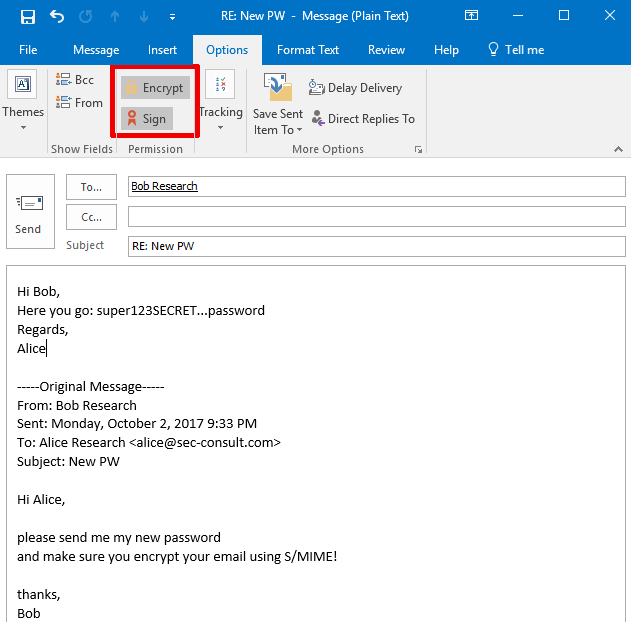The height and width of the screenshot is (622, 631).
Task: Toggle the Bcc field
Action: tap(75, 80)
